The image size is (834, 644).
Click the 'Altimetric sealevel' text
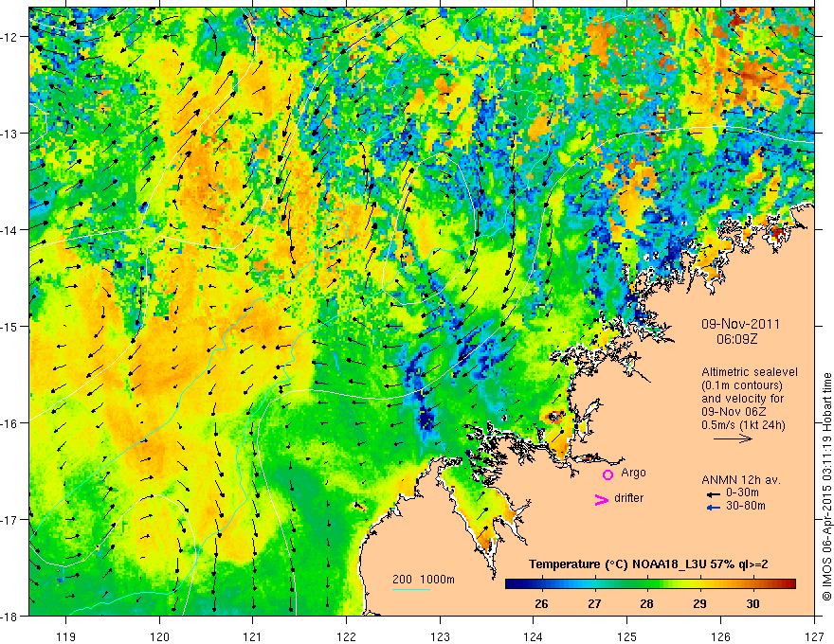[x=750, y=372]
